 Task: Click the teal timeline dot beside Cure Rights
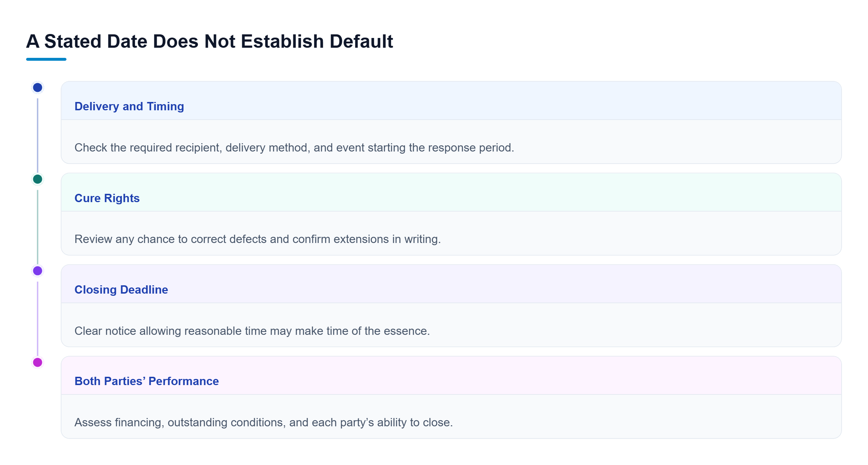tap(38, 179)
